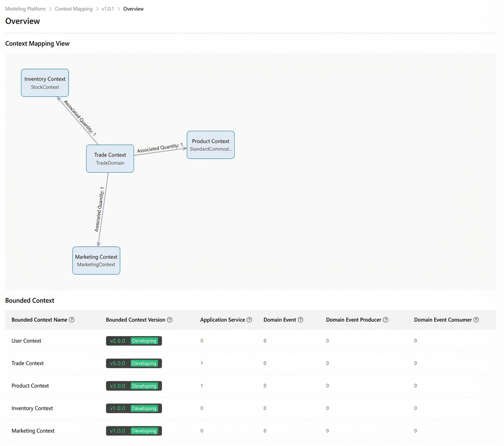Open Modeling Platform breadcrumb link

click(x=26, y=9)
